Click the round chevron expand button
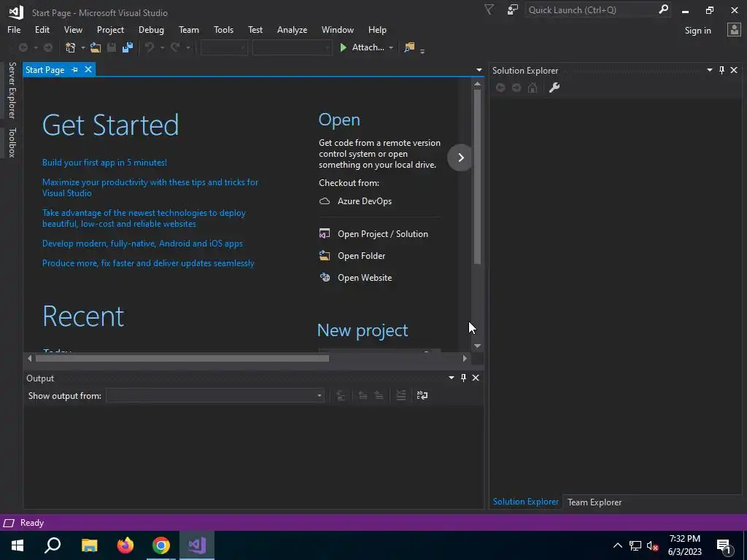This screenshot has height=560, width=747. (460, 157)
